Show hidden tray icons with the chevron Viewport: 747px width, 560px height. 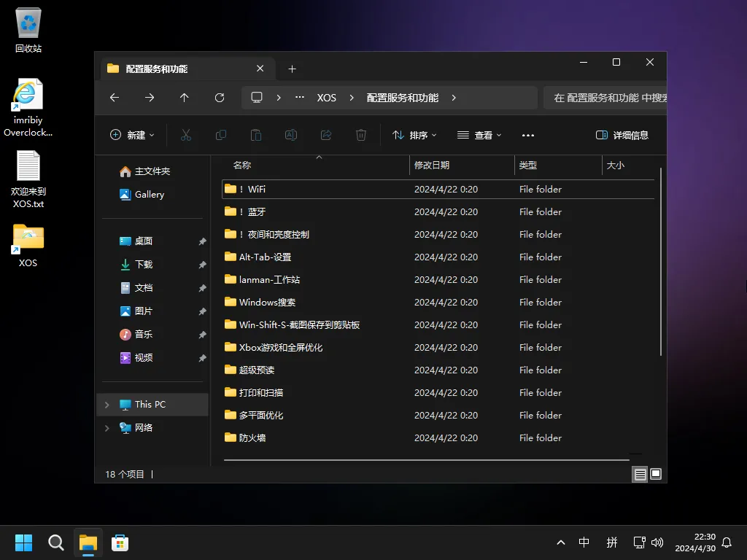tap(560, 542)
